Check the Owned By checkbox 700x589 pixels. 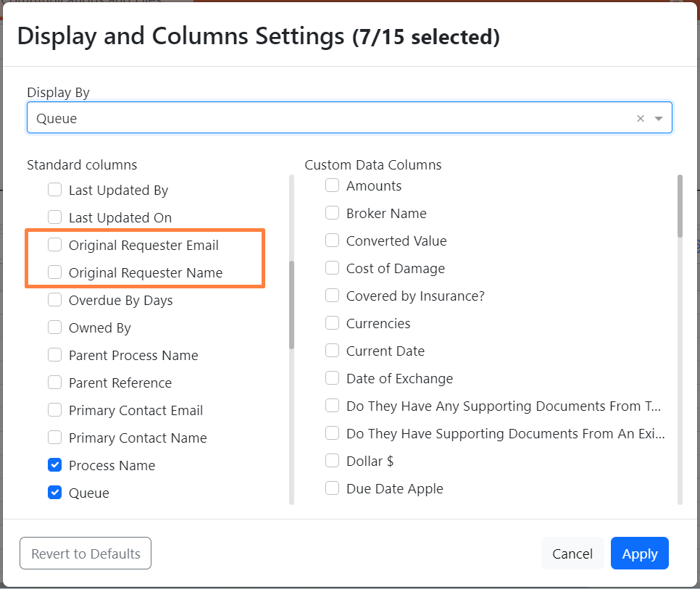tap(55, 327)
